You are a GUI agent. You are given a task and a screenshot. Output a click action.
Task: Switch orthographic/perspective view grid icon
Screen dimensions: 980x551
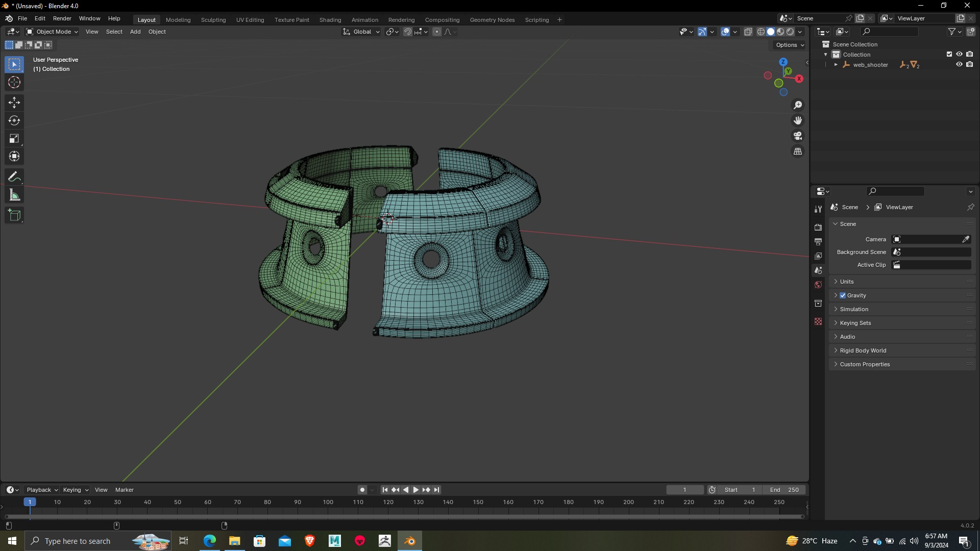pyautogui.click(x=798, y=152)
